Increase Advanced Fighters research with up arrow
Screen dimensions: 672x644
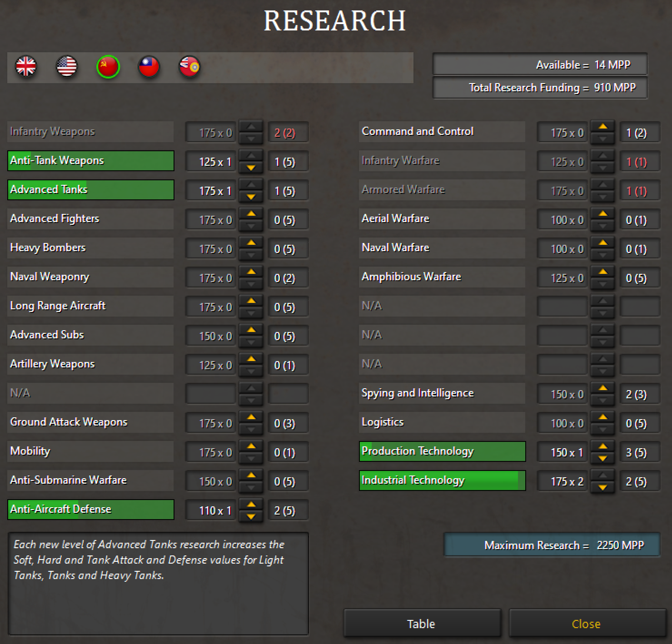click(251, 214)
